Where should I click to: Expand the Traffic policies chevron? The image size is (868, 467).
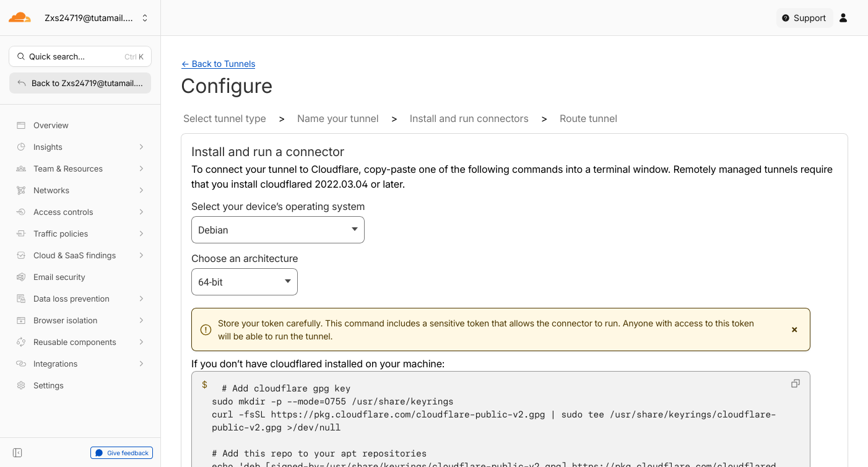[141, 234]
